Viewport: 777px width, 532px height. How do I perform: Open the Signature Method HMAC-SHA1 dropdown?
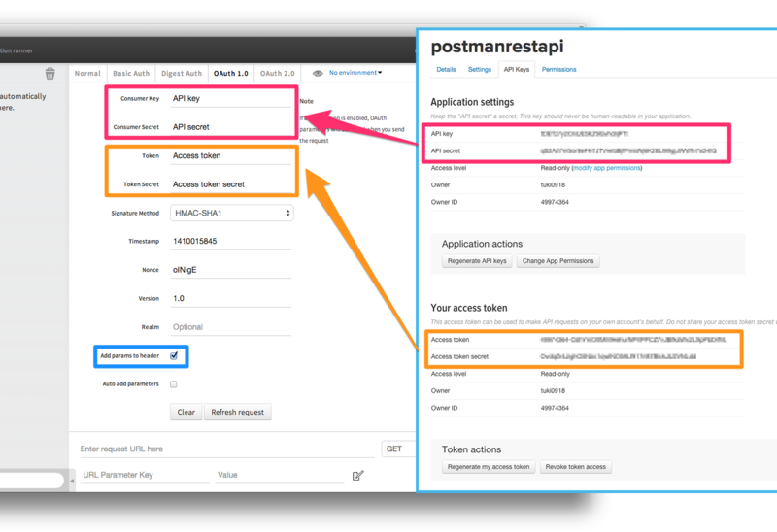pos(231,213)
